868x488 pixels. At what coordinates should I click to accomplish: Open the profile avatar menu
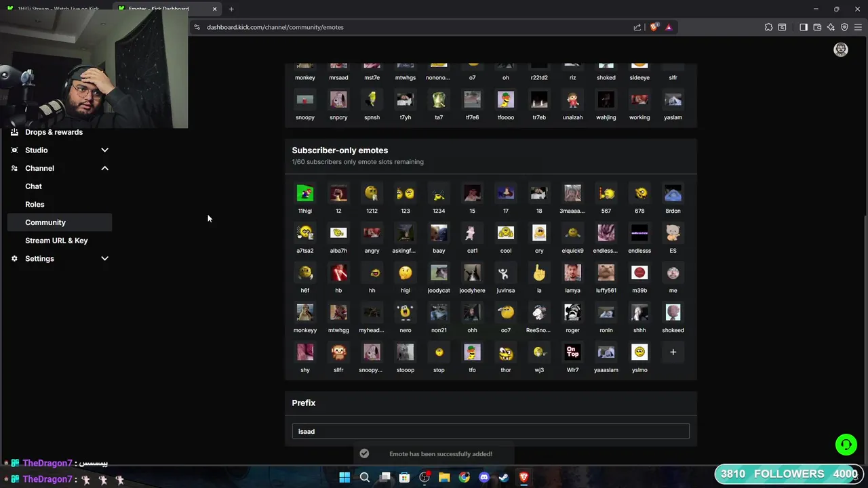841,49
